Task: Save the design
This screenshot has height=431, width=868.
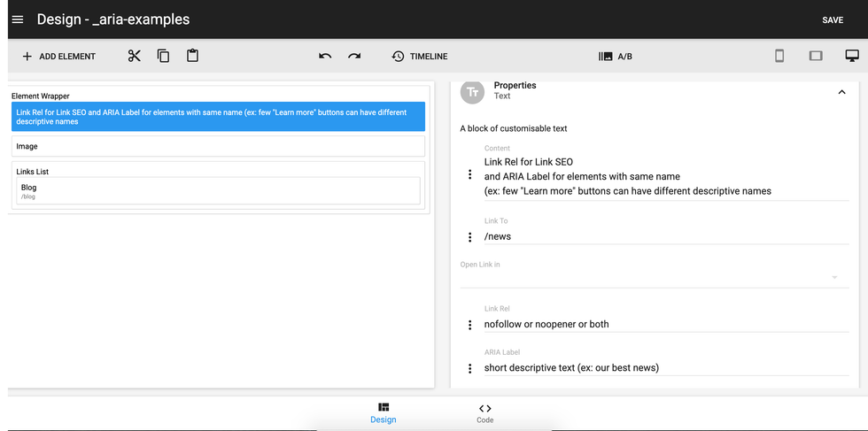Action: 832,19
